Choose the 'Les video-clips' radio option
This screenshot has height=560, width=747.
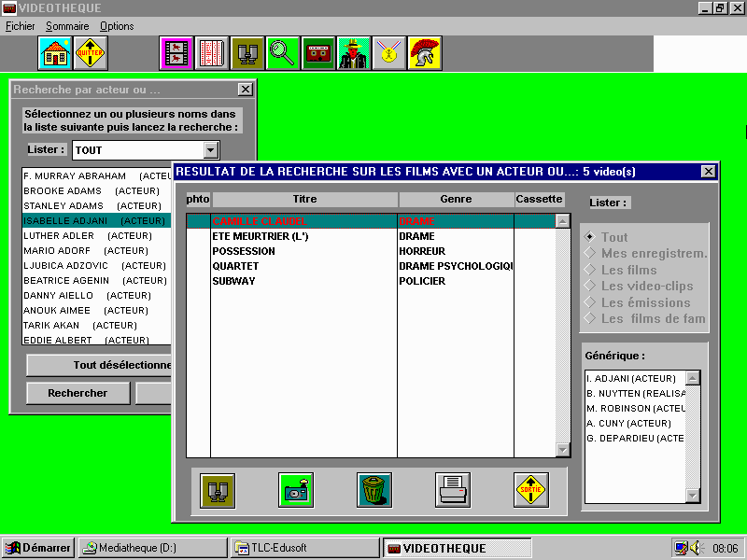[589, 286]
